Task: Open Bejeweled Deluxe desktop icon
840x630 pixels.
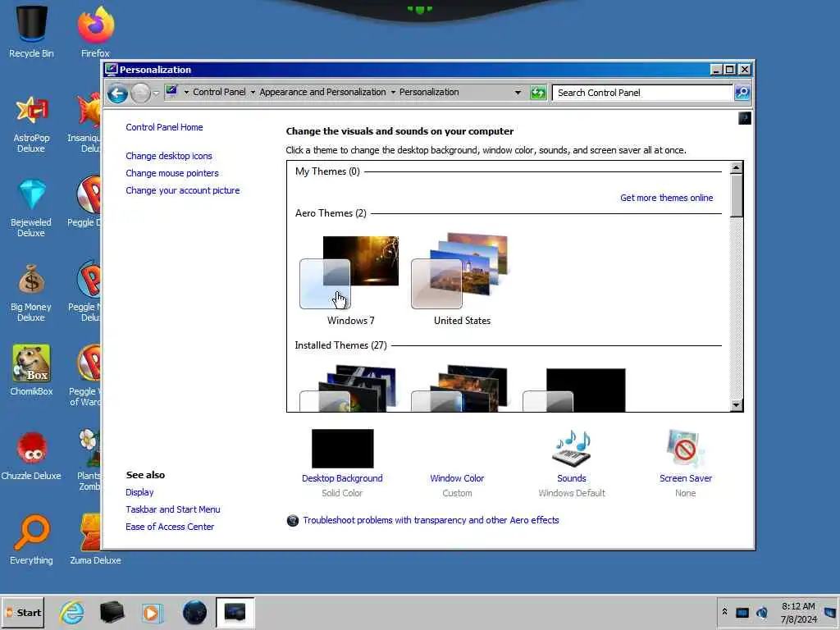Action: [x=31, y=208]
